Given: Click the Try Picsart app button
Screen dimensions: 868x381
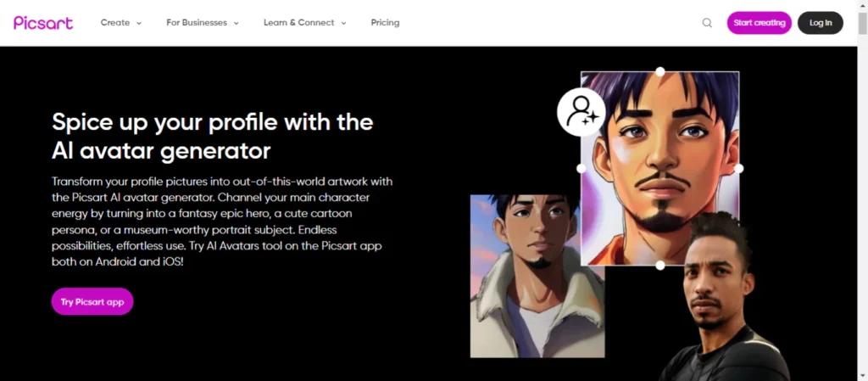Looking at the screenshot, I should pyautogui.click(x=92, y=302).
